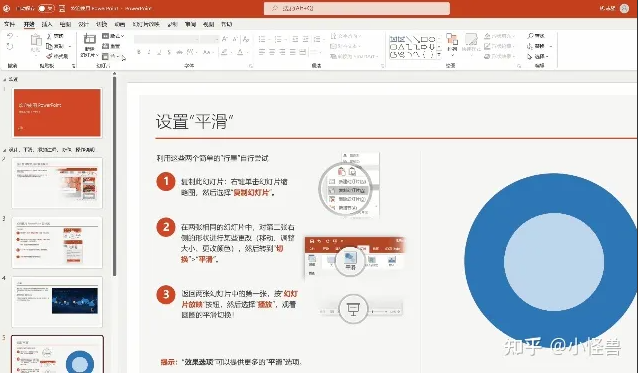Screen dimensions: 639x373
Task: Collapse the second section in slide panel
Action: (4, 150)
